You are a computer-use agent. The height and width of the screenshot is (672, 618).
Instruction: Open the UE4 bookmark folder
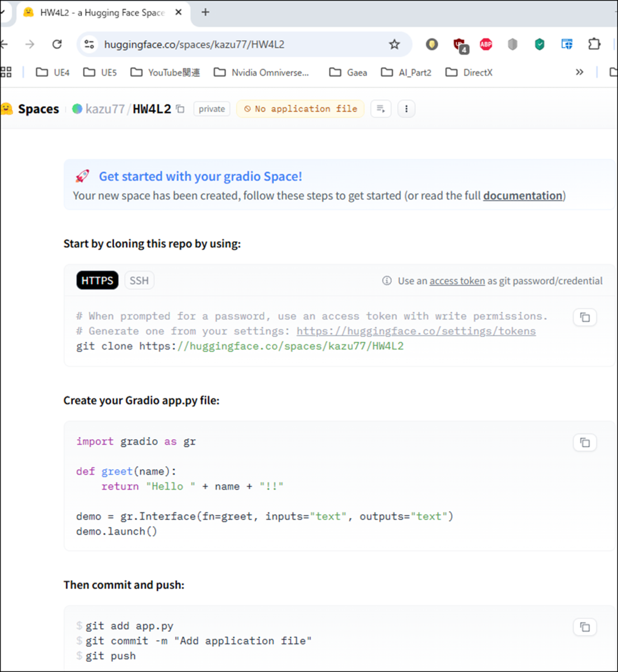click(53, 72)
